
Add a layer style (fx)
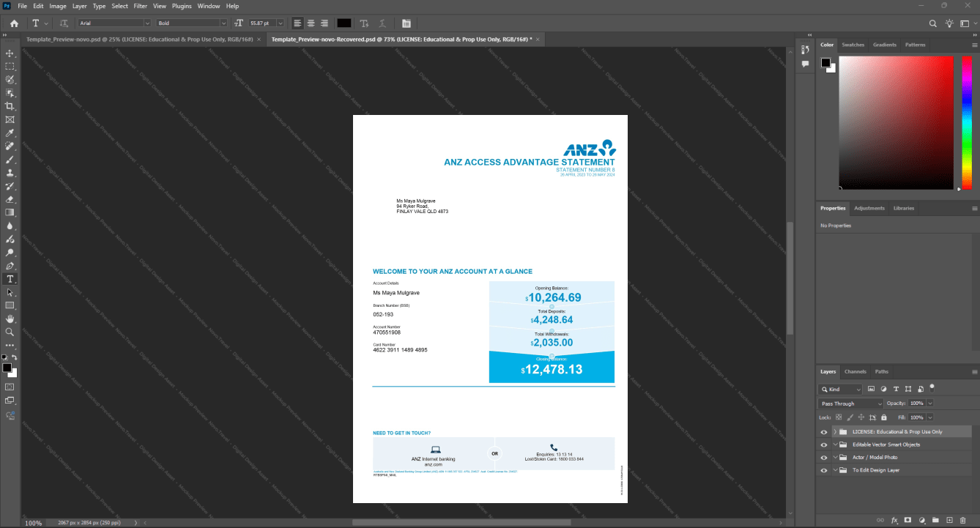tap(894, 520)
